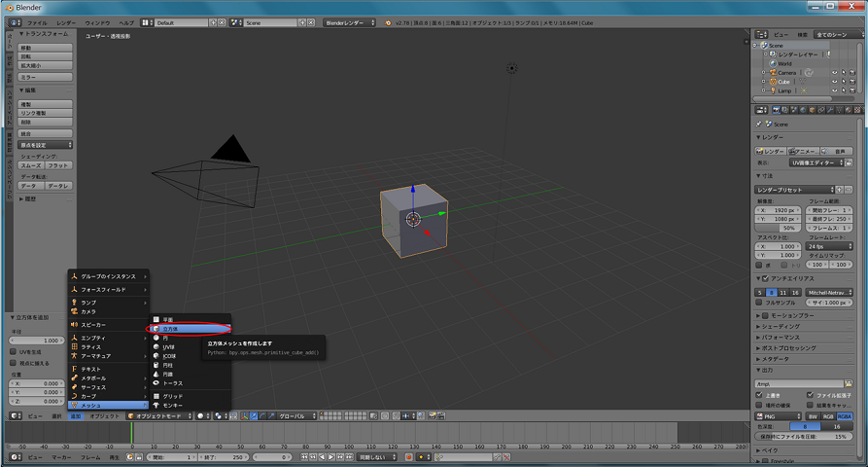868x467 pixels.
Task: Toggle visibility eye for Camera in outliner
Action: [x=835, y=72]
